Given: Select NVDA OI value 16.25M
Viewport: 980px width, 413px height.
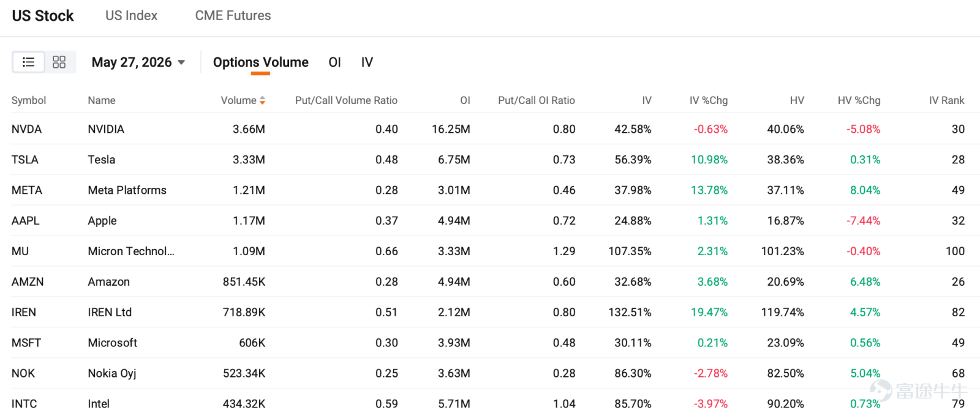Looking at the screenshot, I should 451,129.
